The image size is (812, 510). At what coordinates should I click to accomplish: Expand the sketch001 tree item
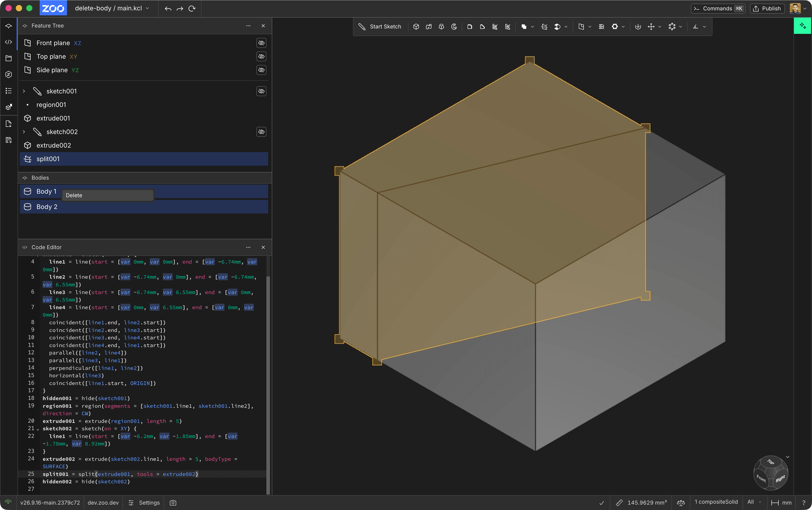(24, 91)
